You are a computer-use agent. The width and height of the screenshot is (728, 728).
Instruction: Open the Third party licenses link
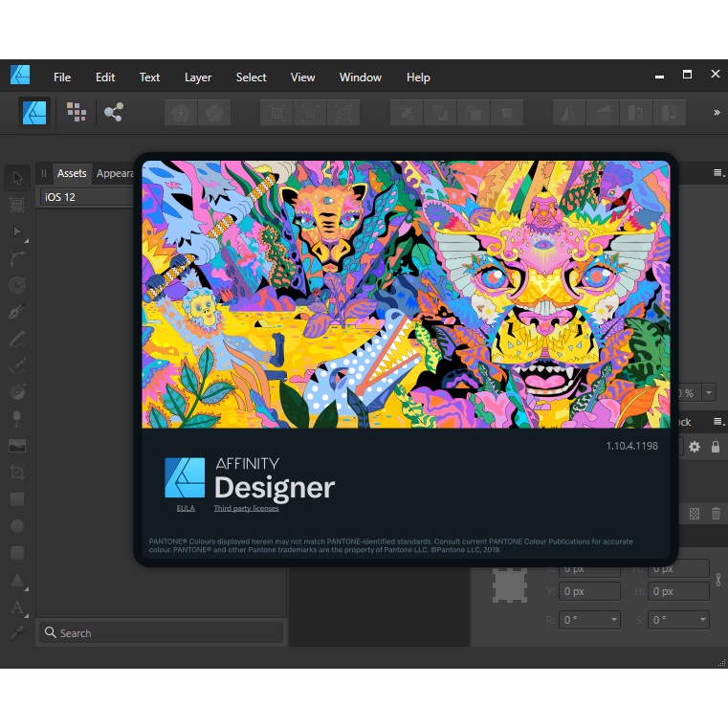pyautogui.click(x=246, y=508)
